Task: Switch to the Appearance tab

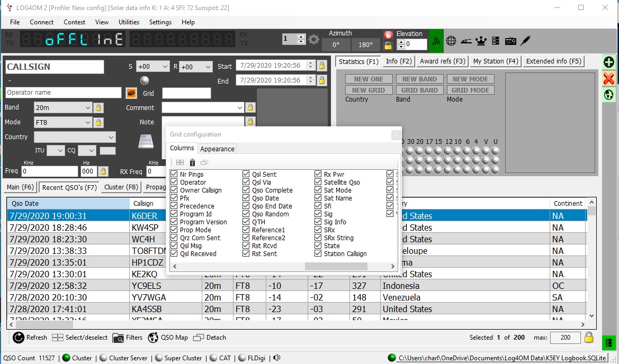Action: pyautogui.click(x=217, y=149)
